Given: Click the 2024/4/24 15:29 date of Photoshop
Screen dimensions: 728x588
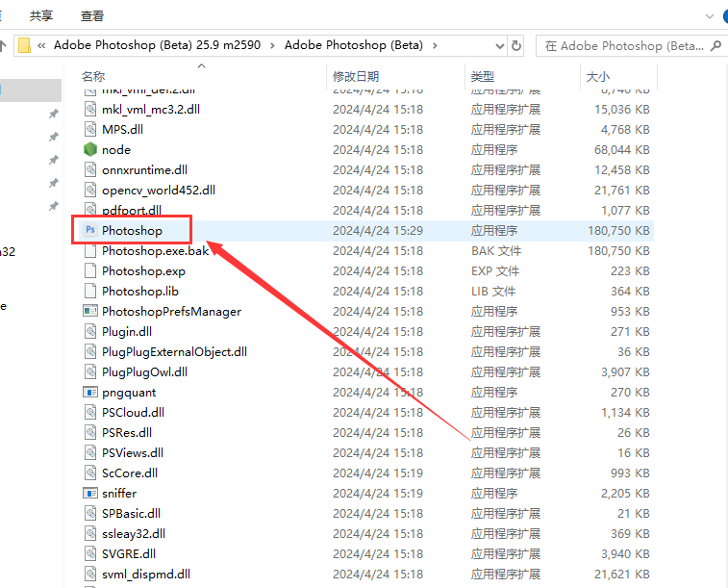Looking at the screenshot, I should tap(378, 230).
